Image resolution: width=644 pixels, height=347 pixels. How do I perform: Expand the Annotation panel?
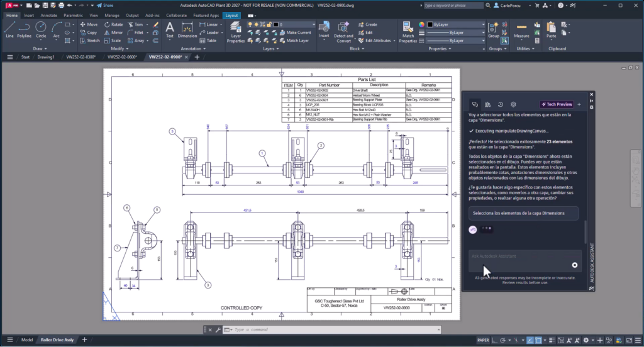[194, 48]
